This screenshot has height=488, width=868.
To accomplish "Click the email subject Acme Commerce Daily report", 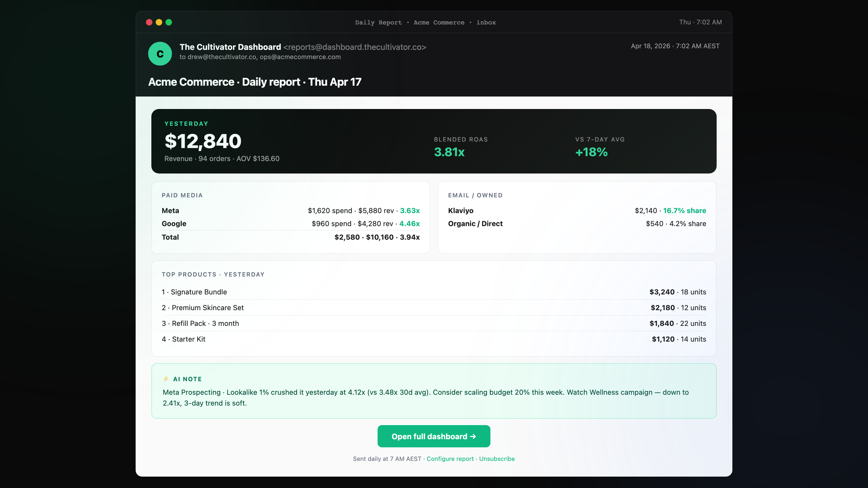I will point(255,82).
